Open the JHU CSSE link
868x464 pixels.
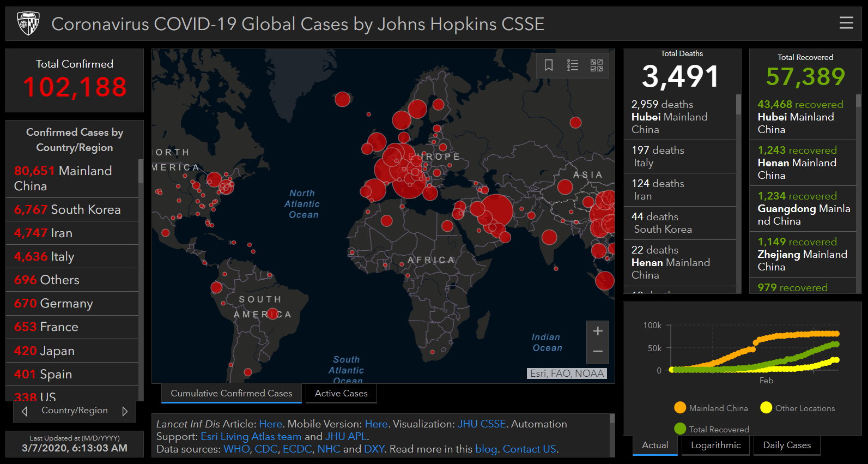(482, 424)
